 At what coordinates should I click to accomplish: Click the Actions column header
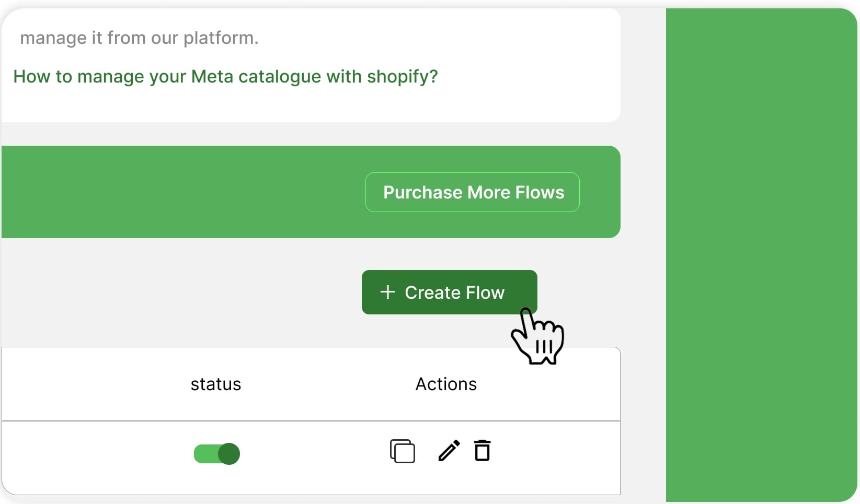tap(446, 384)
